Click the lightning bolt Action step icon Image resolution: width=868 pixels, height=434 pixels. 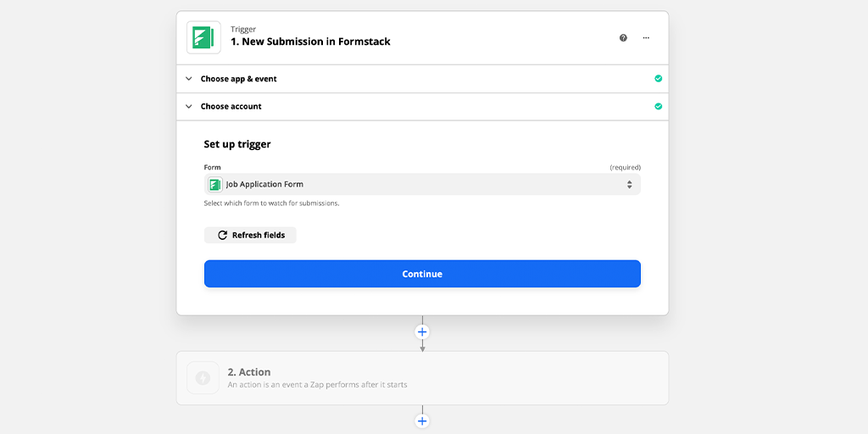click(203, 378)
